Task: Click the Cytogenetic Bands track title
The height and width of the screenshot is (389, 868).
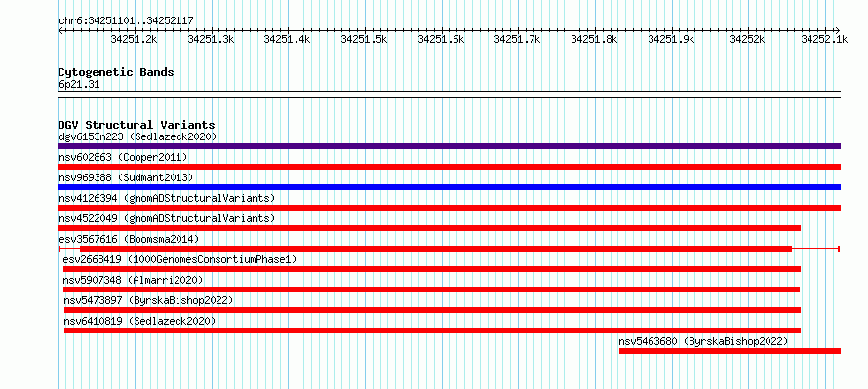Action: click(116, 72)
